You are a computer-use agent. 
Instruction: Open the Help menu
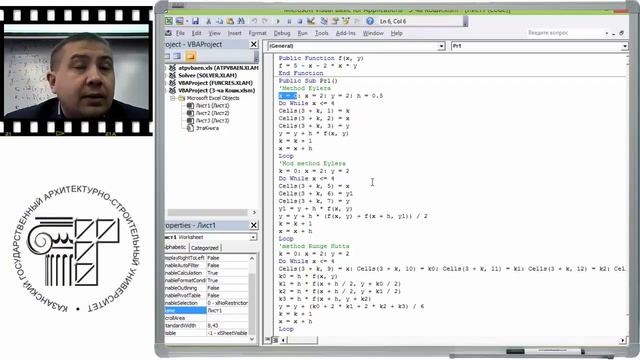[397, 33]
